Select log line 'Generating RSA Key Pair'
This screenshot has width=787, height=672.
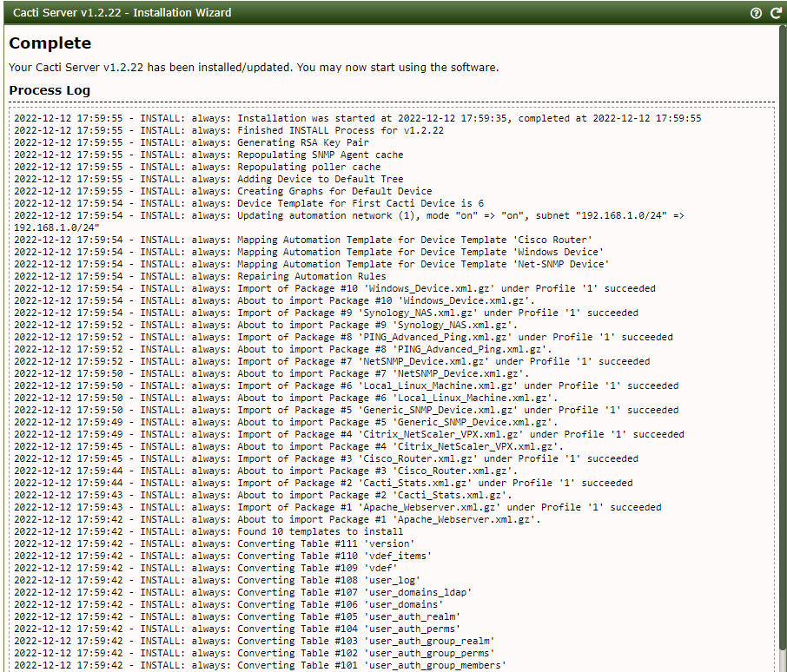click(191, 142)
